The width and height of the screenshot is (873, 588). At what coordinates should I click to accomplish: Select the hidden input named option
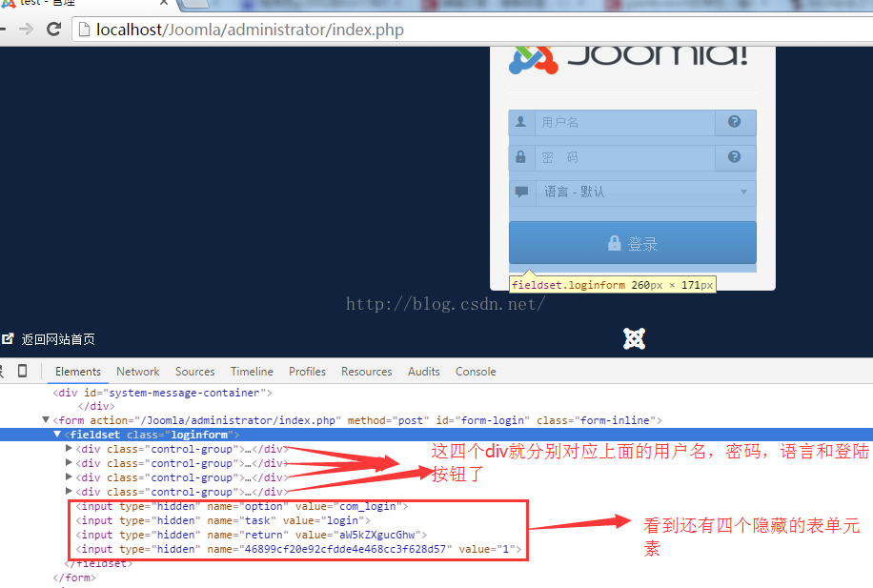[242, 506]
